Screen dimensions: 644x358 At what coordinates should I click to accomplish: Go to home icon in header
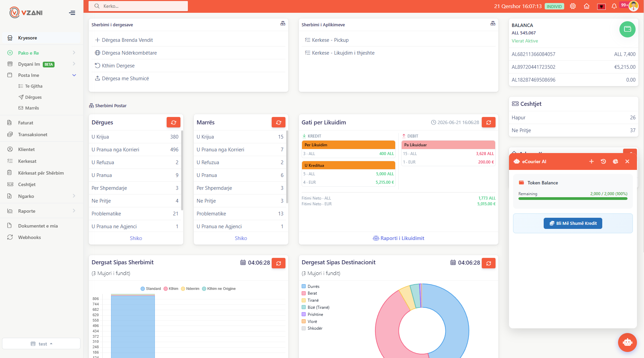tap(586, 6)
